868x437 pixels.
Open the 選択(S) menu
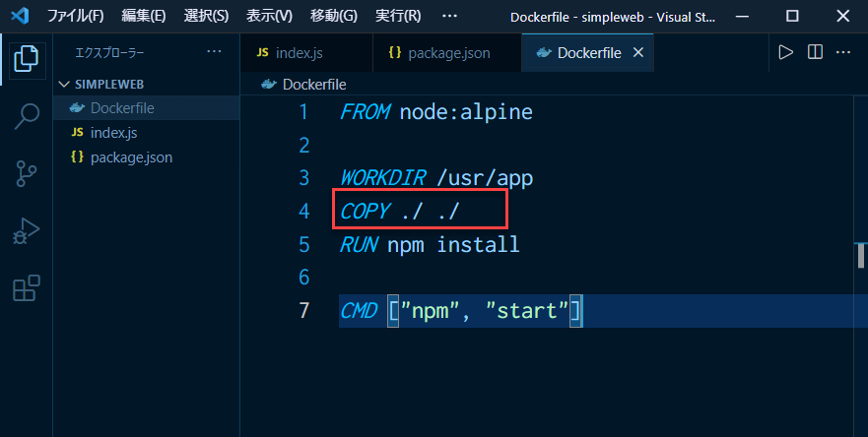pos(206,16)
